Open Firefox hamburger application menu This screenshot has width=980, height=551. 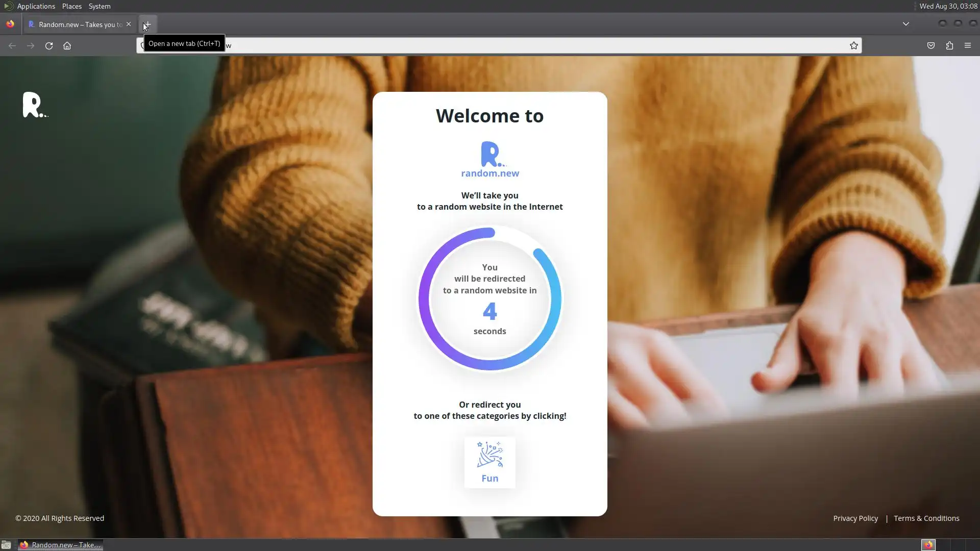point(967,46)
